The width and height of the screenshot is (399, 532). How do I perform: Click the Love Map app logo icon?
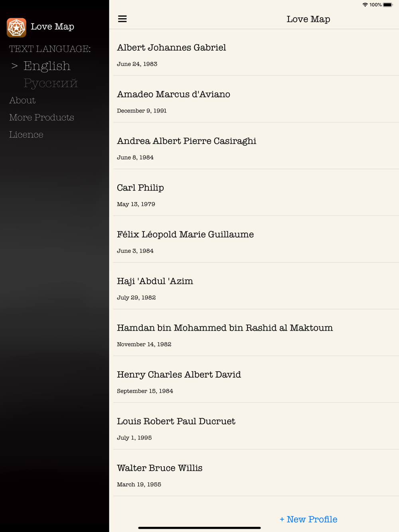[16, 28]
